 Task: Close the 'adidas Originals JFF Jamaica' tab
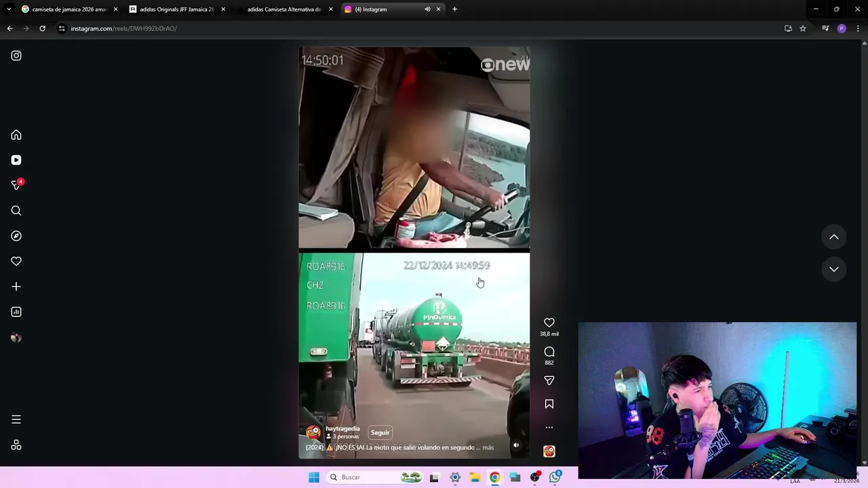(x=223, y=9)
